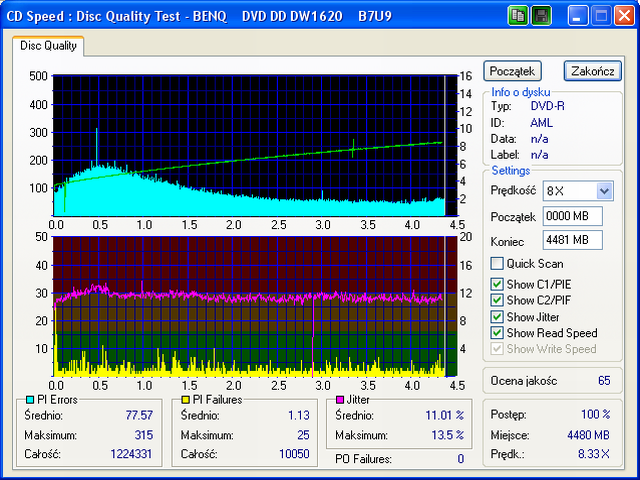Disable Show Jitter checkbox
640x480 pixels.
[497, 317]
